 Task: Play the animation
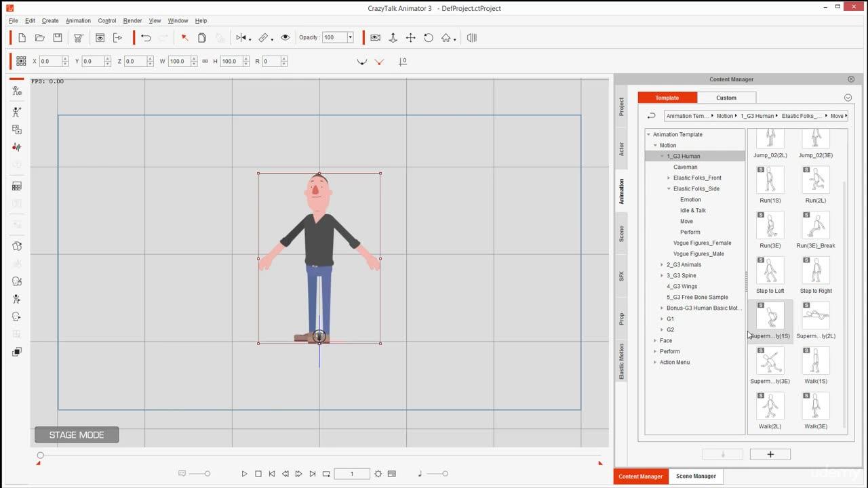tap(245, 474)
